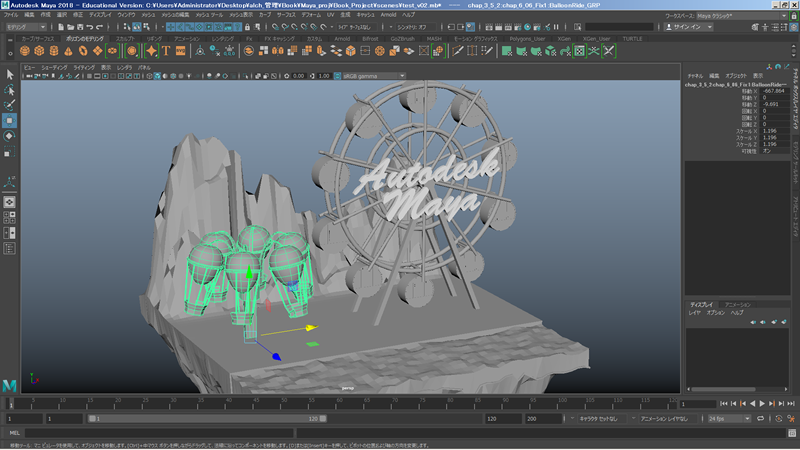
Task: Click the Go to End button
Action: click(791, 404)
